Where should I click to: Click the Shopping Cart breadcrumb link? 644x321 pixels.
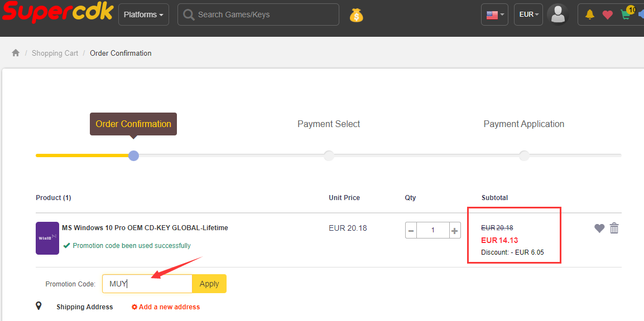pyautogui.click(x=55, y=53)
